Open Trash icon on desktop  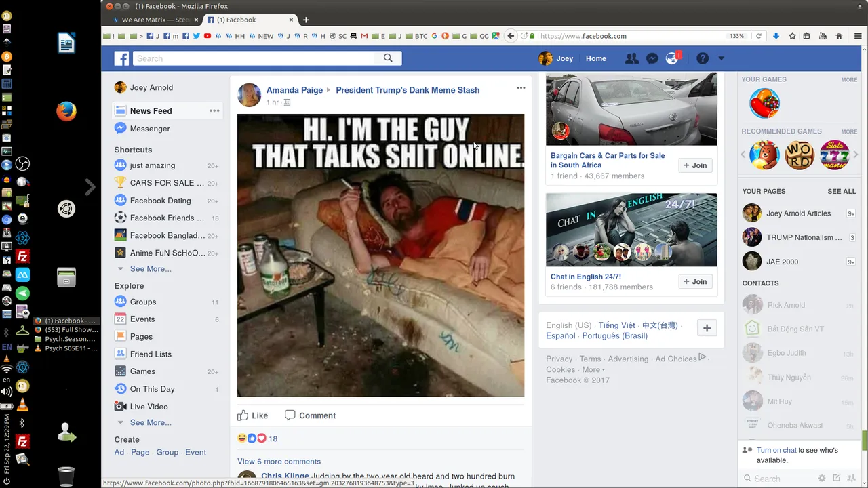click(x=66, y=476)
